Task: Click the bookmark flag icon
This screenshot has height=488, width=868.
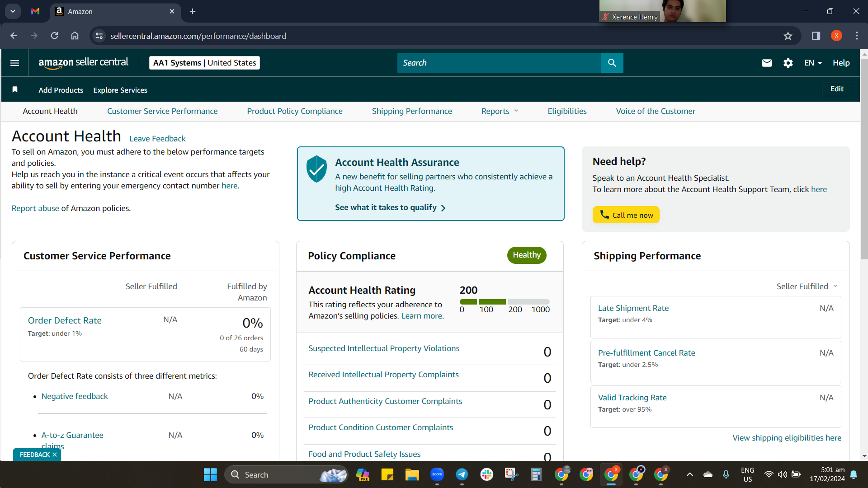Action: tap(15, 89)
